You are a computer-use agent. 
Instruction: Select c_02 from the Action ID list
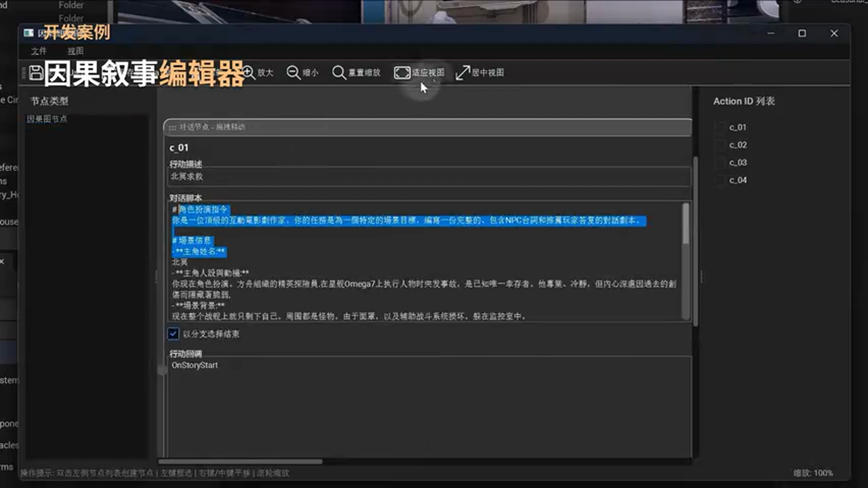[x=737, y=144]
